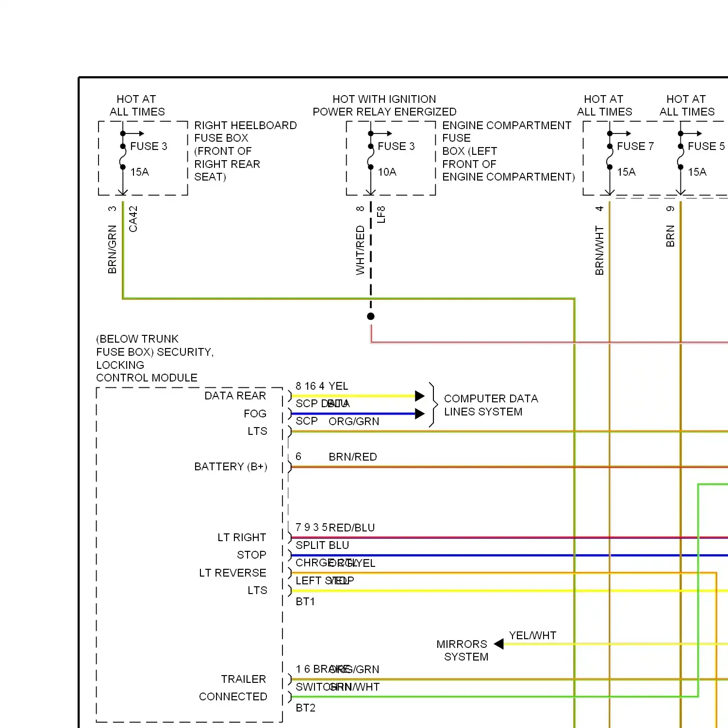The image size is (728, 728).
Task: Click the YEL/WHT wire label
Action: 532,635
